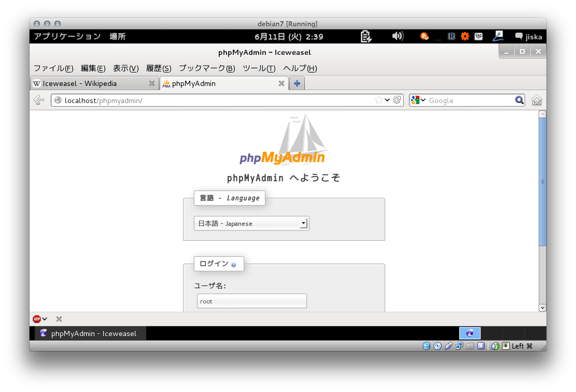Image resolution: width=576 pixels, height=392 pixels.
Task: Close the add-on bar with X
Action: coord(59,319)
